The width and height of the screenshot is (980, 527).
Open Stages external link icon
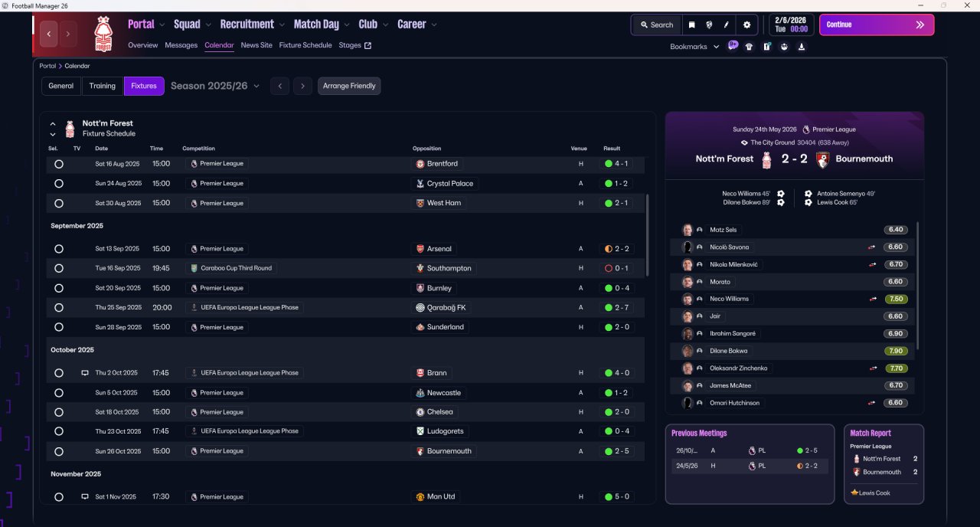click(x=367, y=45)
